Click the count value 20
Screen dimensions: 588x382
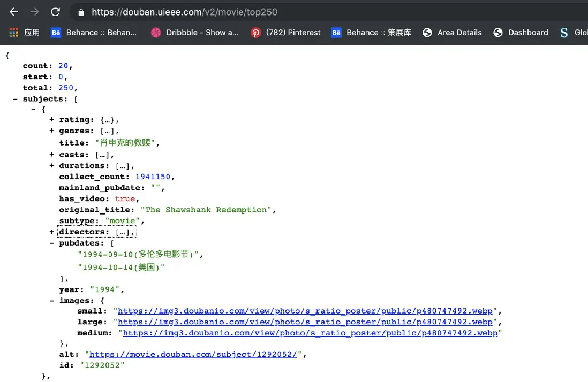coord(63,66)
